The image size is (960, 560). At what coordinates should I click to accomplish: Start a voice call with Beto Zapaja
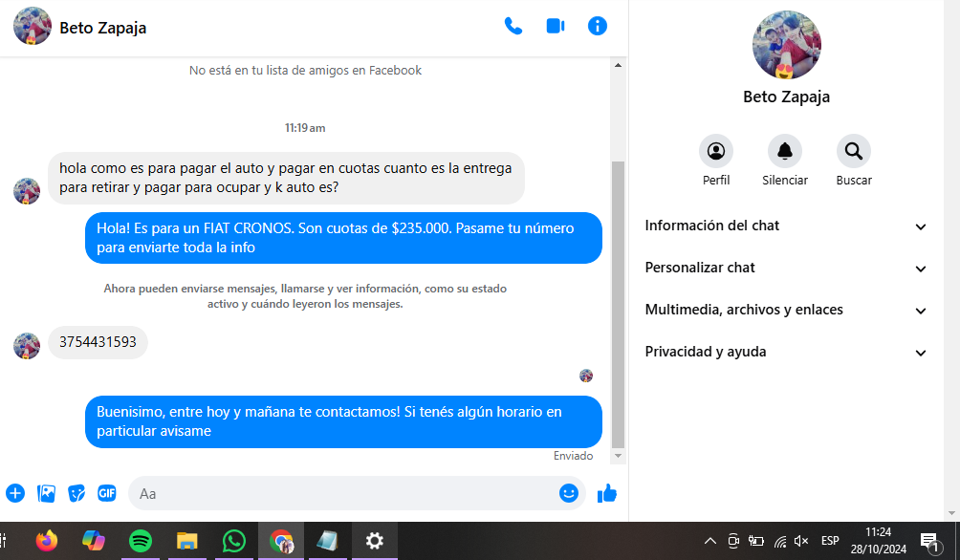(x=513, y=27)
